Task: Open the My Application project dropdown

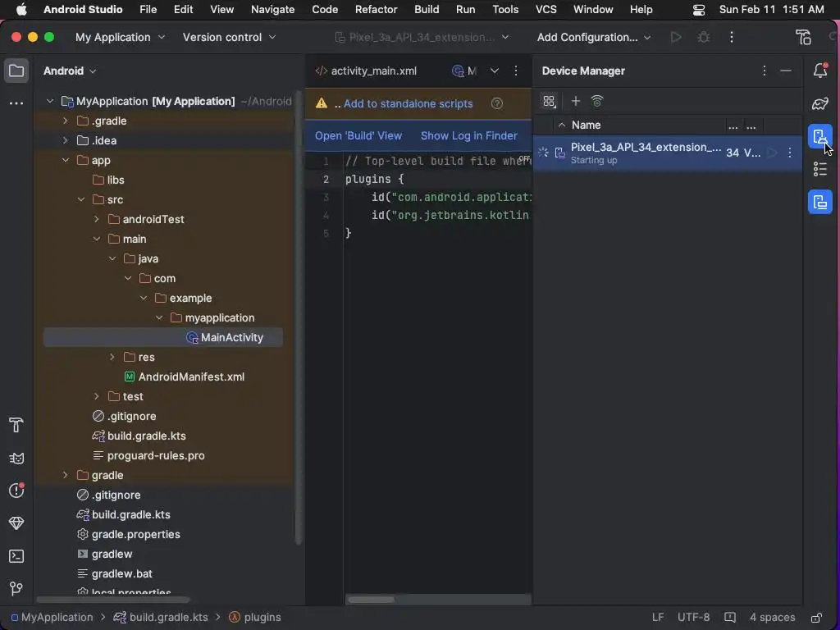Action: click(120, 37)
